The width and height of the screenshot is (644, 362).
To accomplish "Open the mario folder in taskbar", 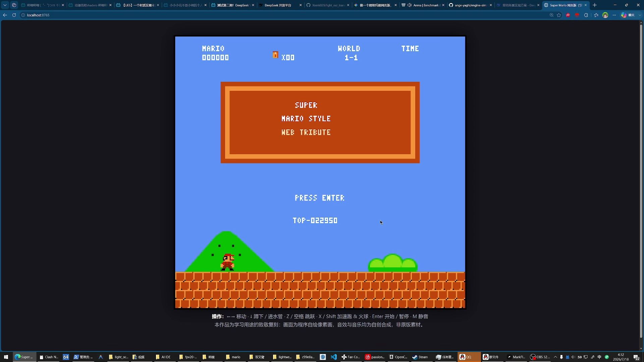I will [233, 357].
